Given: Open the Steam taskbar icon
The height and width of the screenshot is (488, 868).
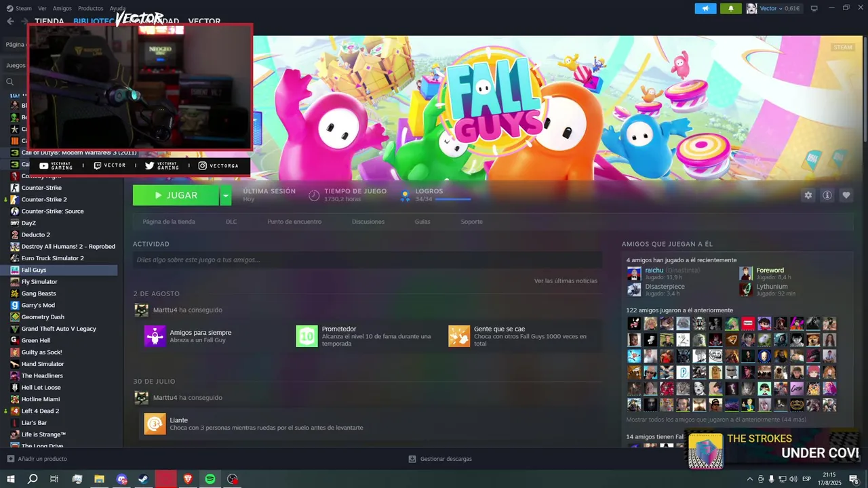Looking at the screenshot, I should pos(144,479).
